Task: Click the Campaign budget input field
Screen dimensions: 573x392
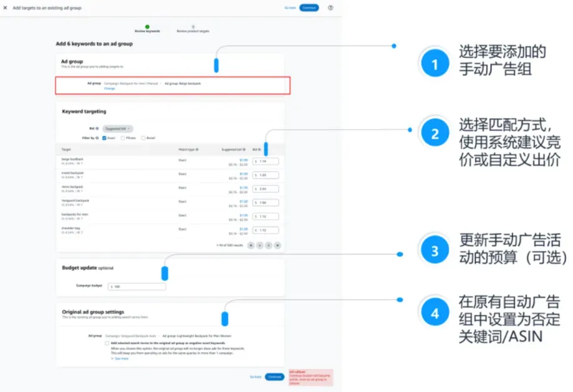Action: tap(137, 287)
